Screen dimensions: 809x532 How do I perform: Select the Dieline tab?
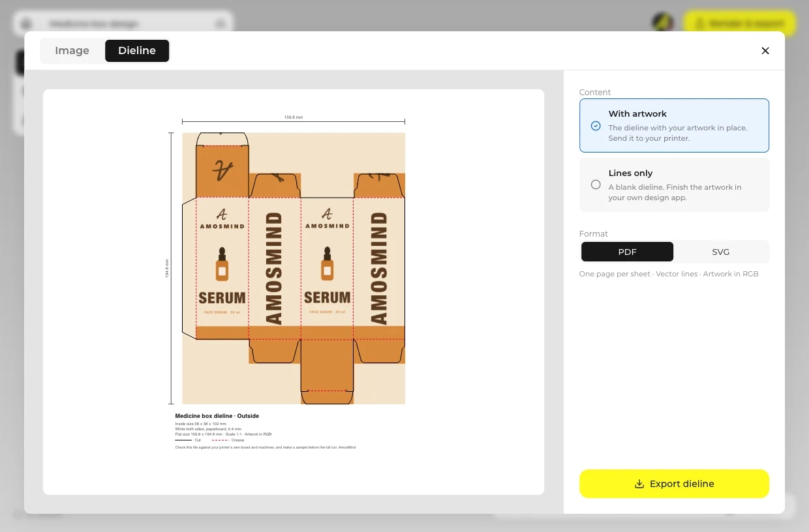coord(137,51)
